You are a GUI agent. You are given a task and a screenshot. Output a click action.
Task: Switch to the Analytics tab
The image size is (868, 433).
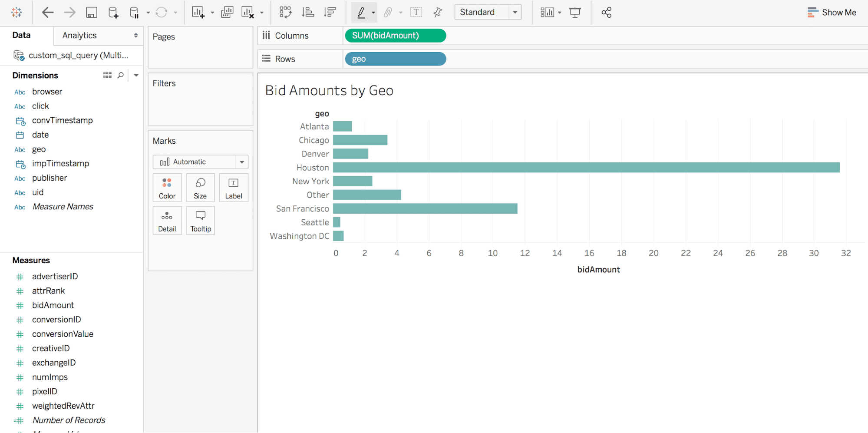(79, 36)
